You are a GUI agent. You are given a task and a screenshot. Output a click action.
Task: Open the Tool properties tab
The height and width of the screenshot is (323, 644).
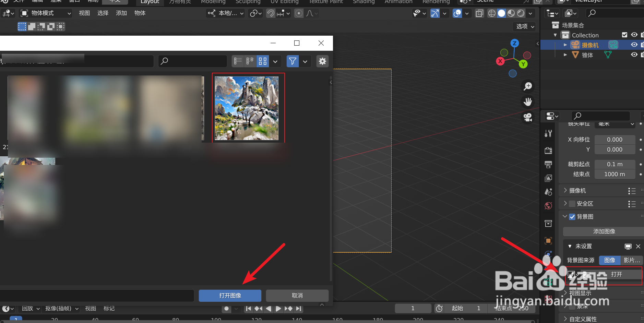click(x=548, y=133)
